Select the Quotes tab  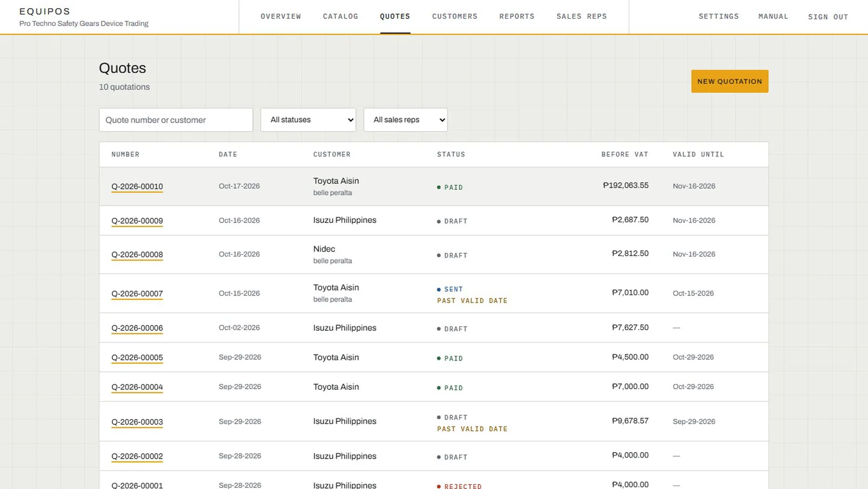click(395, 16)
